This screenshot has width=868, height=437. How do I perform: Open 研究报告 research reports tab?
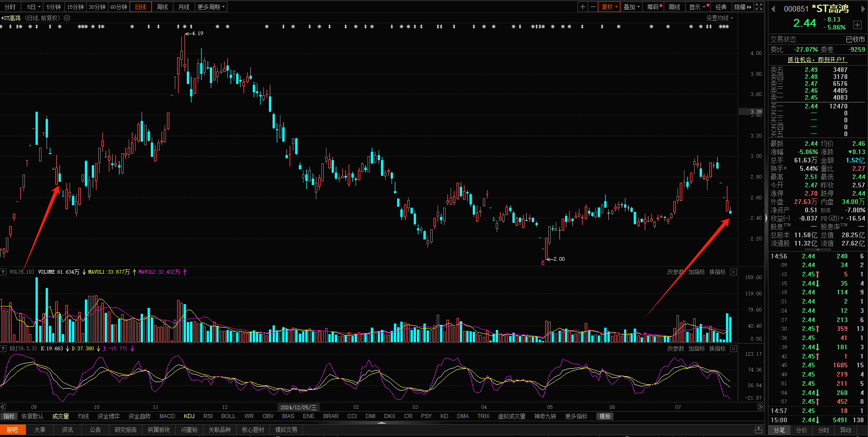125,430
